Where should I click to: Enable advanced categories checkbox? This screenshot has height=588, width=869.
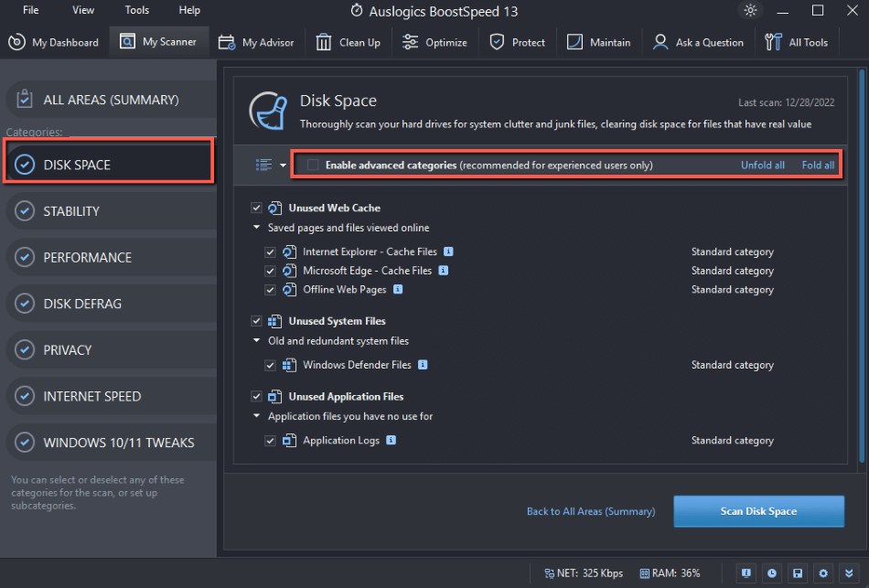click(x=313, y=165)
